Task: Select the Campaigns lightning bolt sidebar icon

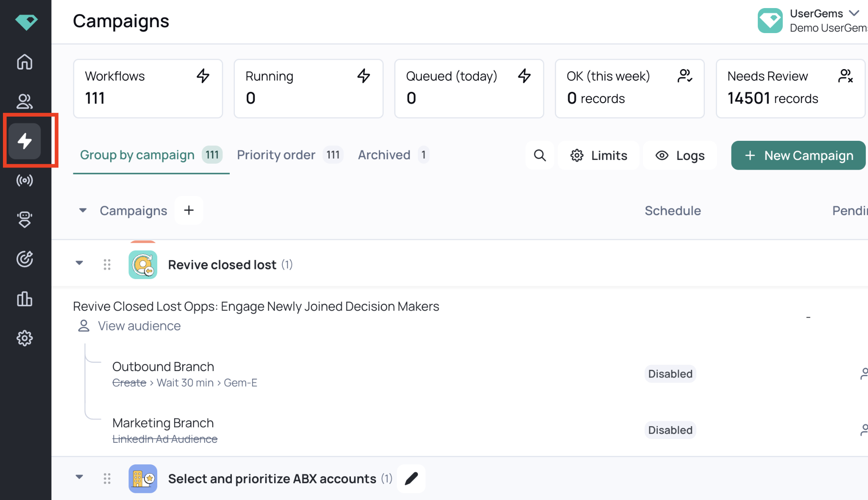Action: [25, 141]
